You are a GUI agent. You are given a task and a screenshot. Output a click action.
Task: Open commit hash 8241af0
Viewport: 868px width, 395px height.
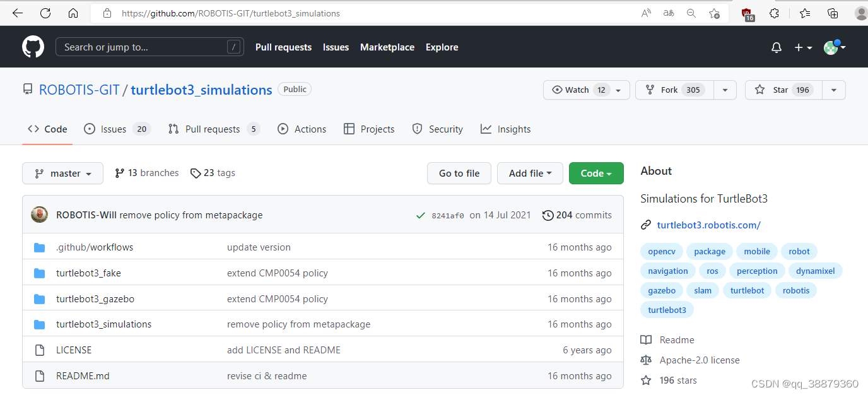click(x=448, y=216)
